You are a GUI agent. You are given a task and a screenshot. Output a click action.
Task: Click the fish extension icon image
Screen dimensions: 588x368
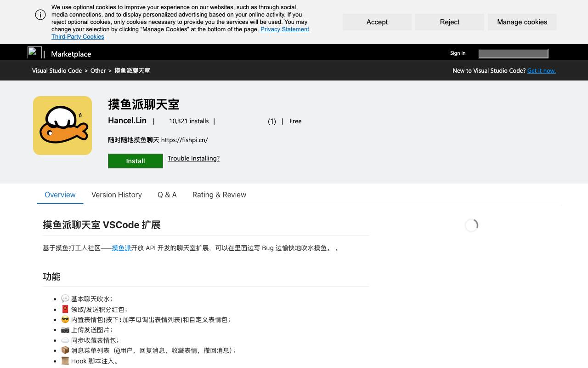click(62, 126)
